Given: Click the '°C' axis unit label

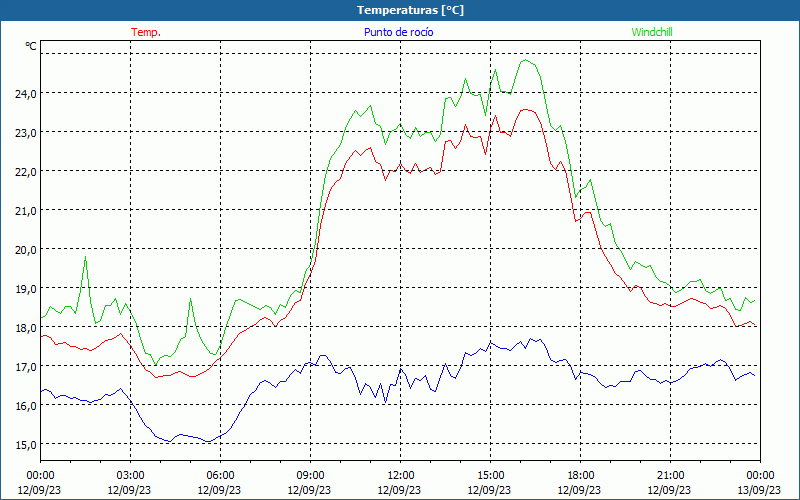Looking at the screenshot, I should pos(31,46).
